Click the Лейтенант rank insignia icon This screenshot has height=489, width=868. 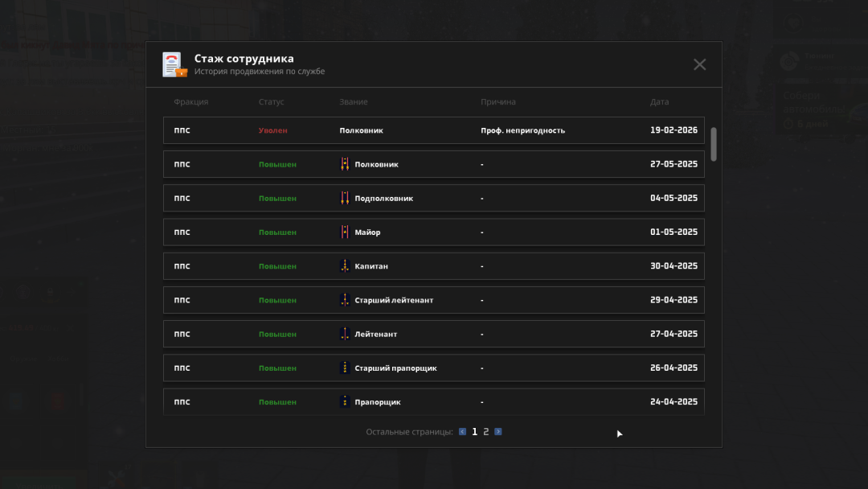(345, 334)
